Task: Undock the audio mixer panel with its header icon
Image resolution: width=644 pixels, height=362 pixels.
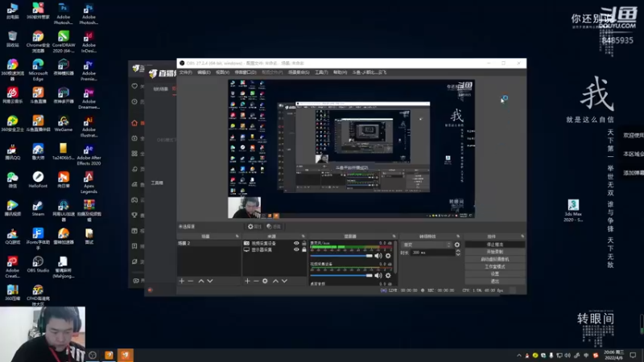Action: click(x=394, y=237)
